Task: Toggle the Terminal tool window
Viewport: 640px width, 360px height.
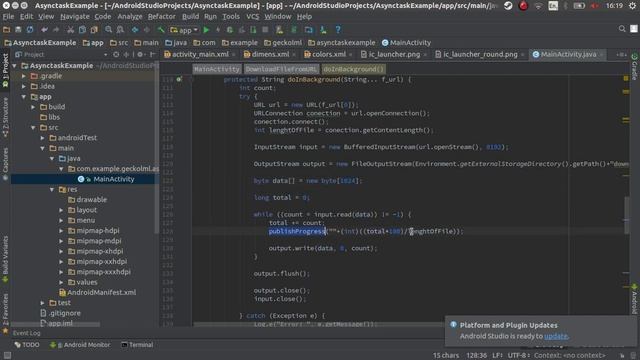Action: 137,345
